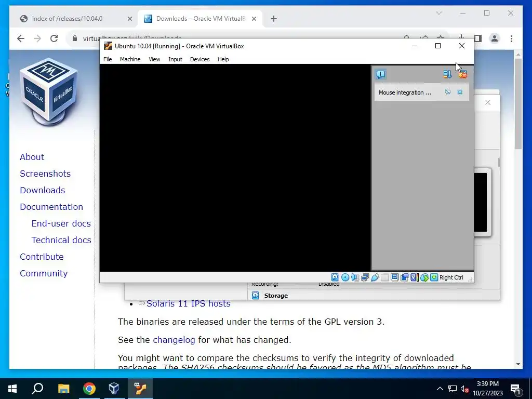Open Windows taskbar search
Image resolution: width=532 pixels, height=399 pixels.
coord(37,389)
